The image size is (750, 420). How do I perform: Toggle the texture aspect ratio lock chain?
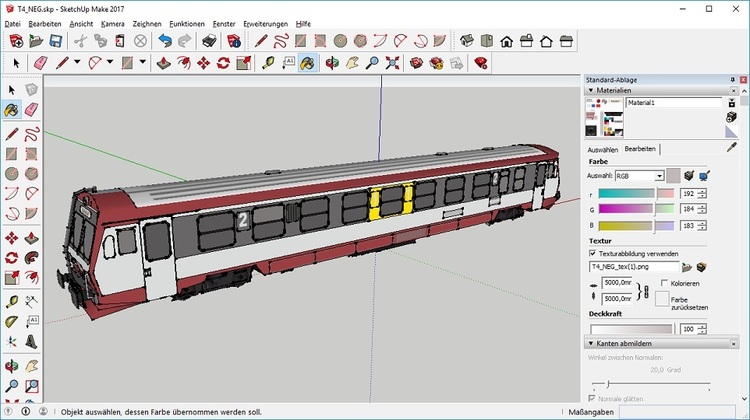[x=647, y=291]
